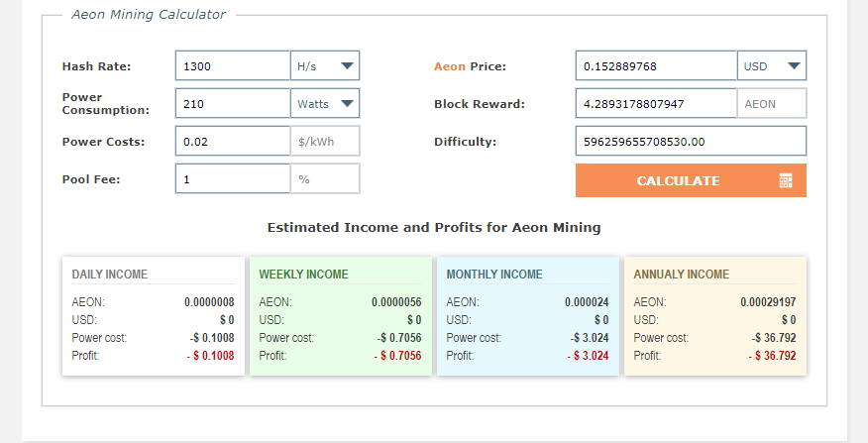The height and width of the screenshot is (443, 868).
Task: Click the Difficulty label
Action: pyautogui.click(x=465, y=142)
